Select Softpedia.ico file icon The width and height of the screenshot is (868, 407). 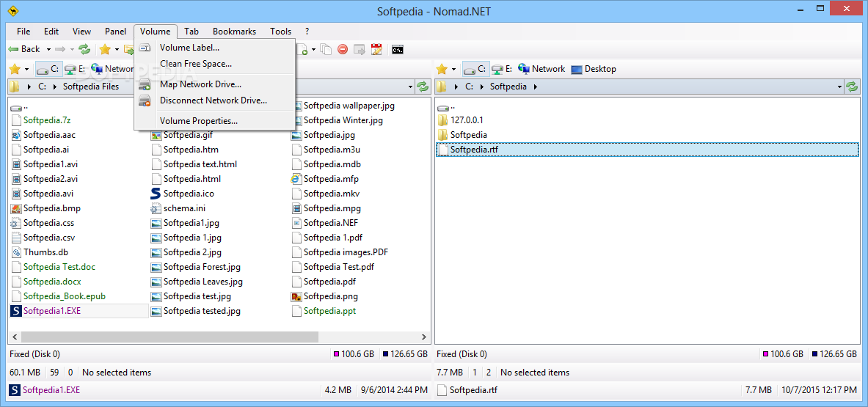coord(156,194)
